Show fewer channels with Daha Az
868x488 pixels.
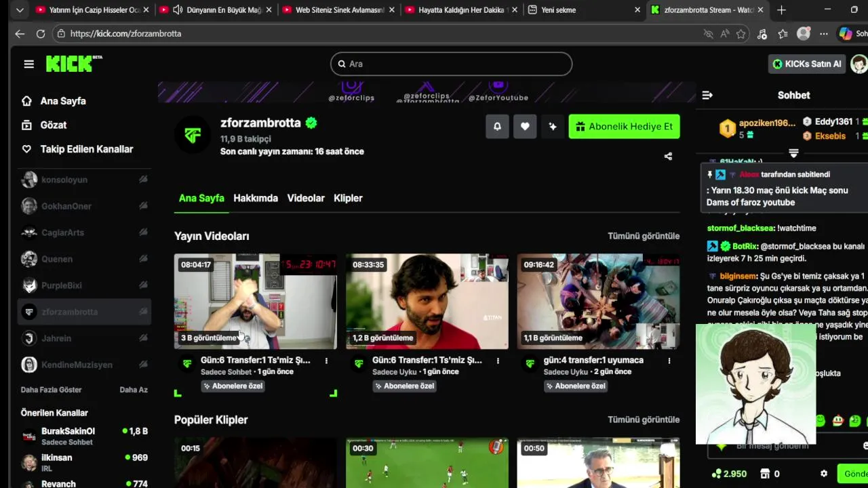tap(134, 390)
